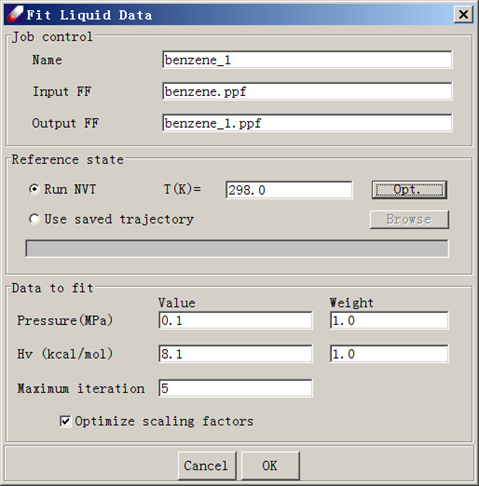Edit the Hv weight field

click(389, 354)
